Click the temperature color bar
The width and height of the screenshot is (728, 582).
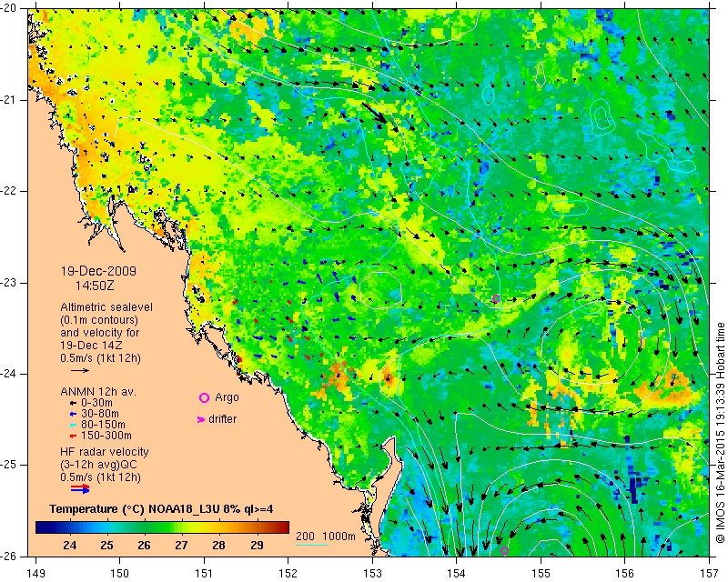click(x=163, y=527)
